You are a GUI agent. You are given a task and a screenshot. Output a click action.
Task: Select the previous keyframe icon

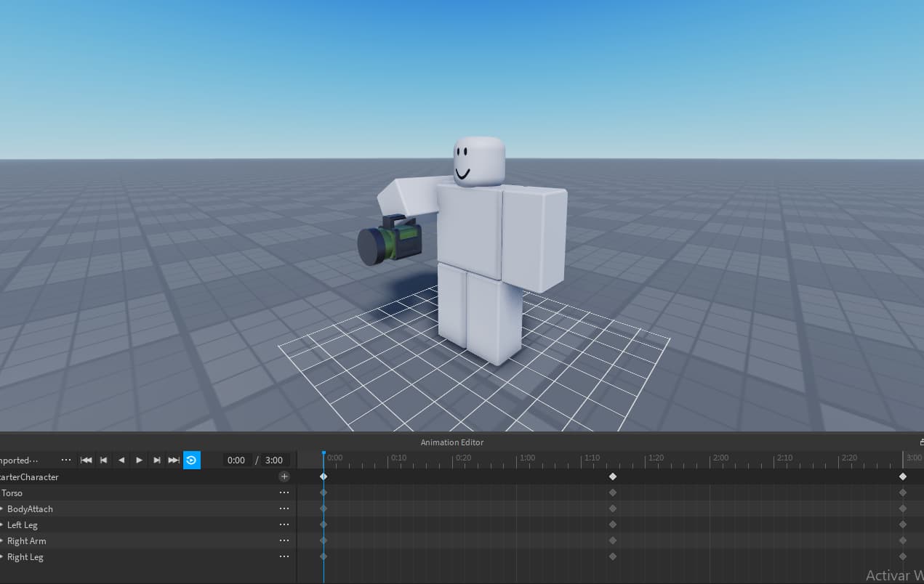coord(103,460)
